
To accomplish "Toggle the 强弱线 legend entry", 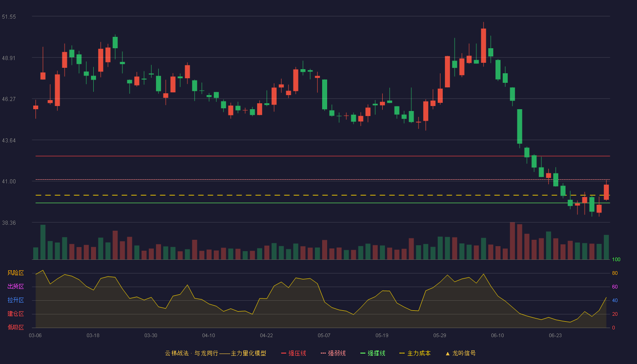I will coord(333,353).
